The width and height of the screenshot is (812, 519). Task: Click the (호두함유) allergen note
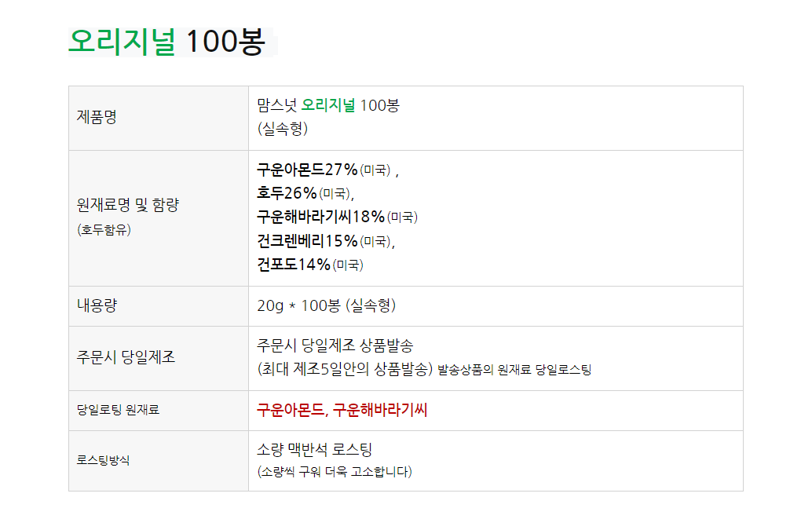tap(104, 230)
